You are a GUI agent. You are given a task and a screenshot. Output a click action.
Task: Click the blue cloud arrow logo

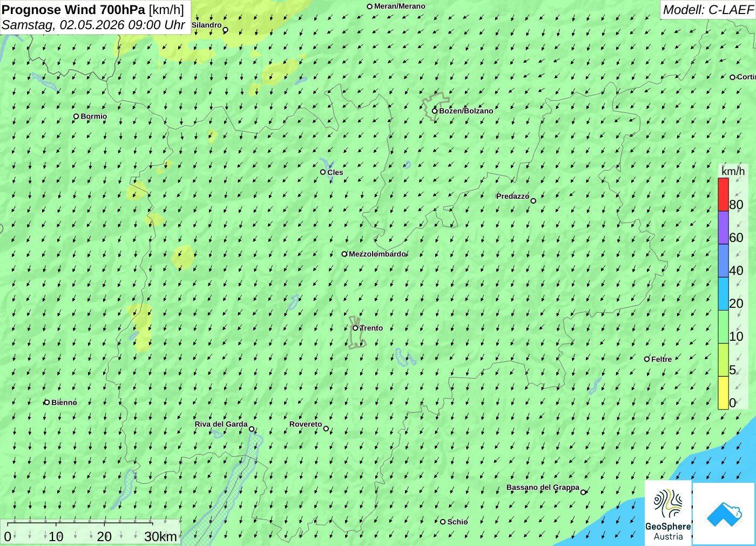pos(724,514)
